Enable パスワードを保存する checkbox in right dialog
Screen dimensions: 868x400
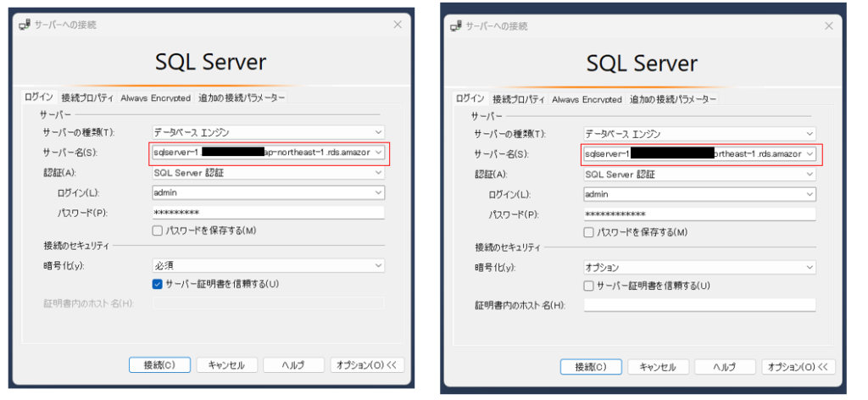click(x=588, y=232)
